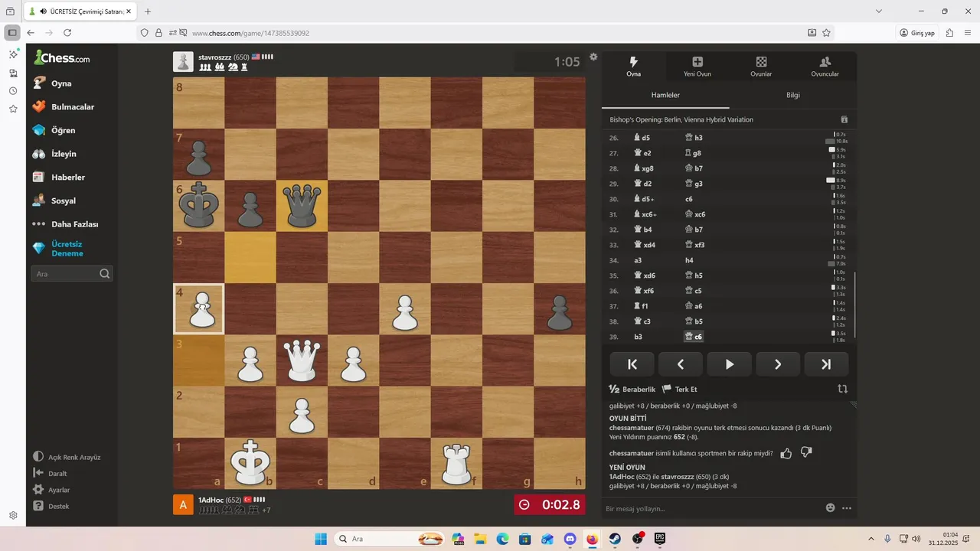Screen dimensions: 980x551
Task: Toggle Açık Renk Arayüz light theme
Action: (67, 457)
